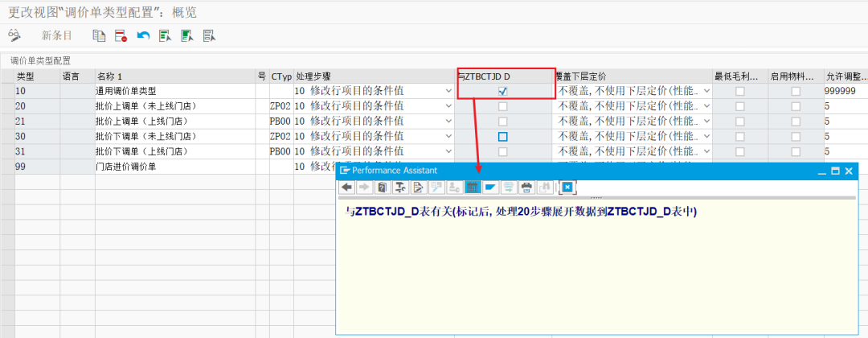868x338 pixels.
Task: Open Application Help book icon in Performance Assistant
Action: click(382, 188)
